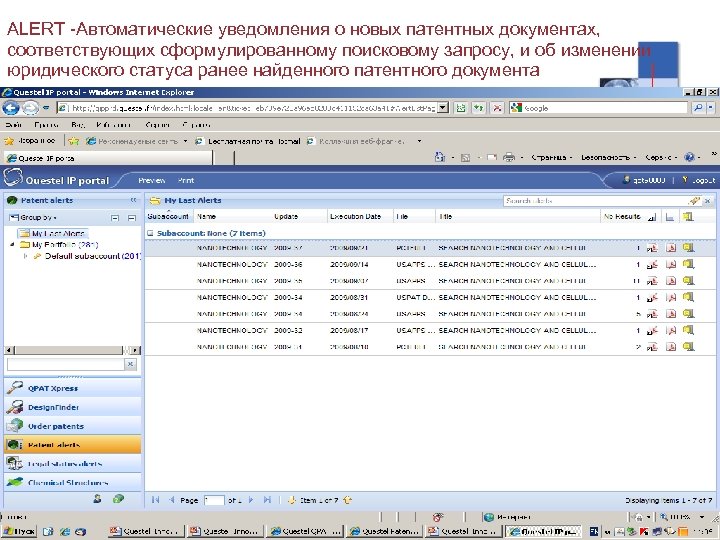
Task: Click in Search alerts input field
Action: [x=595, y=201]
